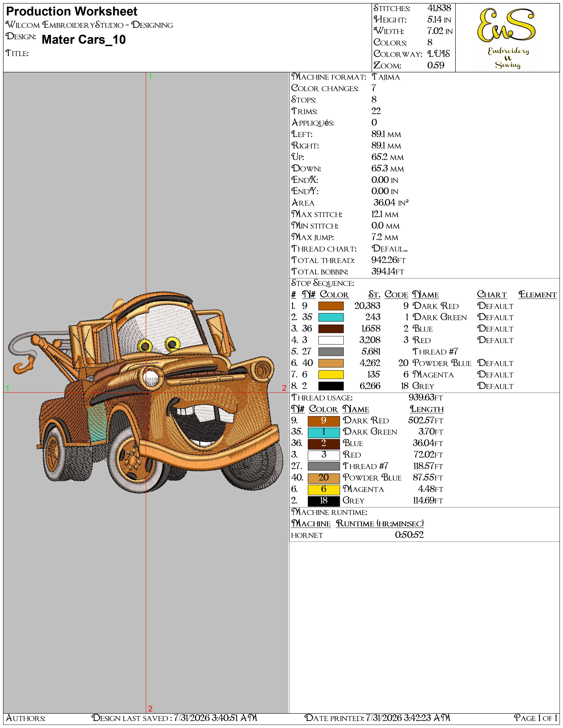Click the total bobbin value 394.14ft
Image resolution: width=563 pixels, height=728 pixels.
coord(387,271)
